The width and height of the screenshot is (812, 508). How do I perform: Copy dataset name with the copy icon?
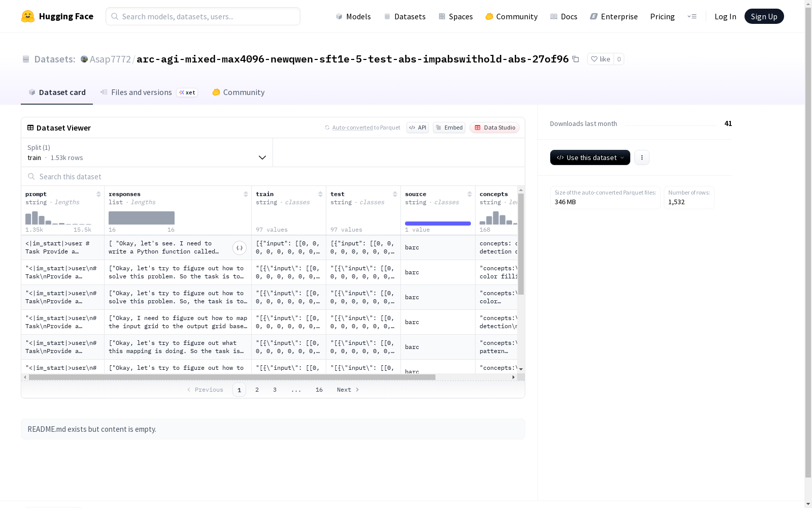576,59
